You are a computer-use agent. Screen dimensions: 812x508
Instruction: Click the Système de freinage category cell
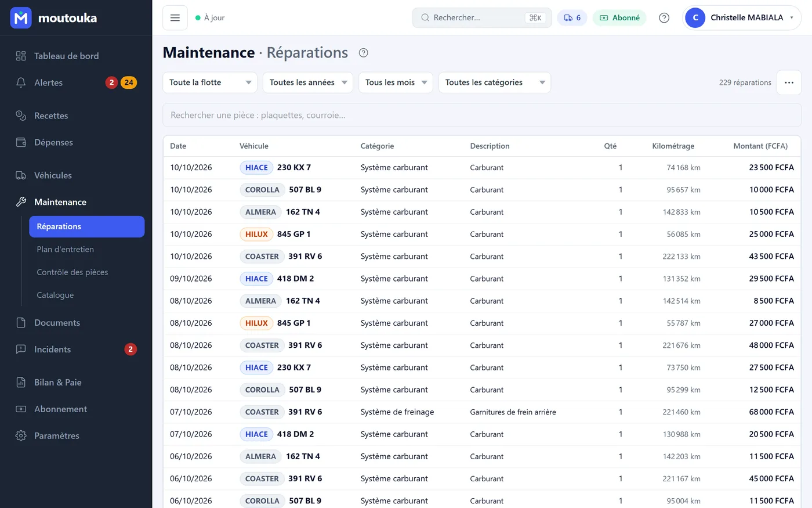coord(397,412)
